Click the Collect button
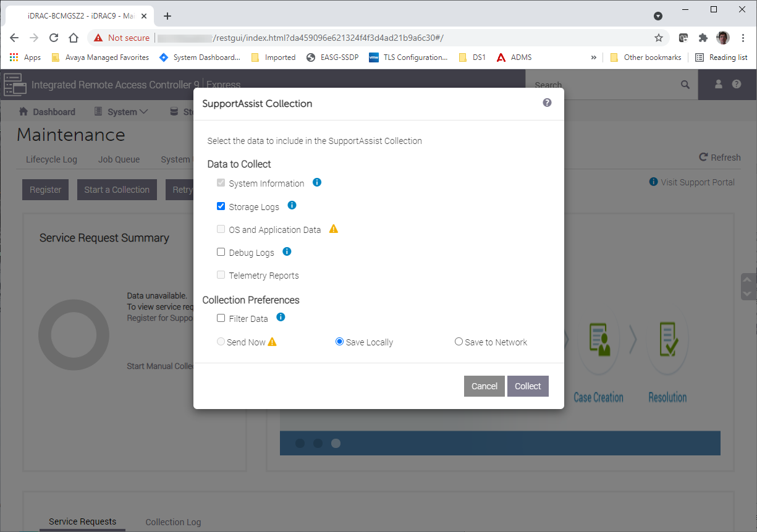The image size is (757, 532). 528,386
